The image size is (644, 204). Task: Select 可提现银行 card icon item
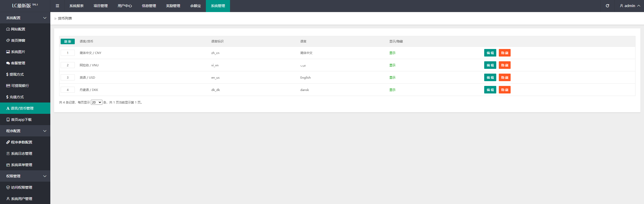[20, 86]
